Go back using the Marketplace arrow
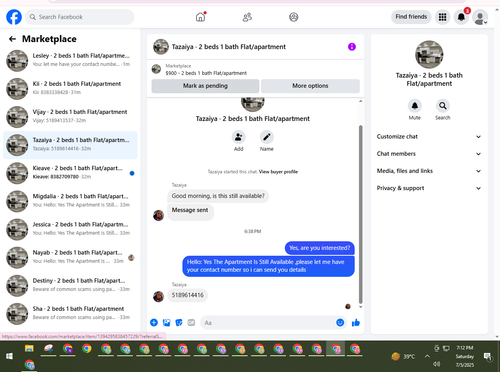This screenshot has width=500, height=372. tap(12, 39)
